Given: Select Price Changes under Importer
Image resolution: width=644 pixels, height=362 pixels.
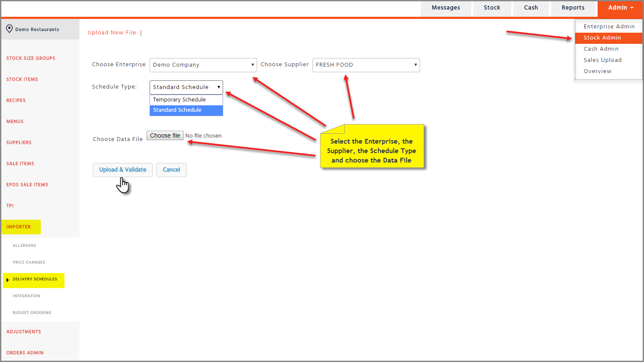Looking at the screenshot, I should pyautogui.click(x=29, y=262).
